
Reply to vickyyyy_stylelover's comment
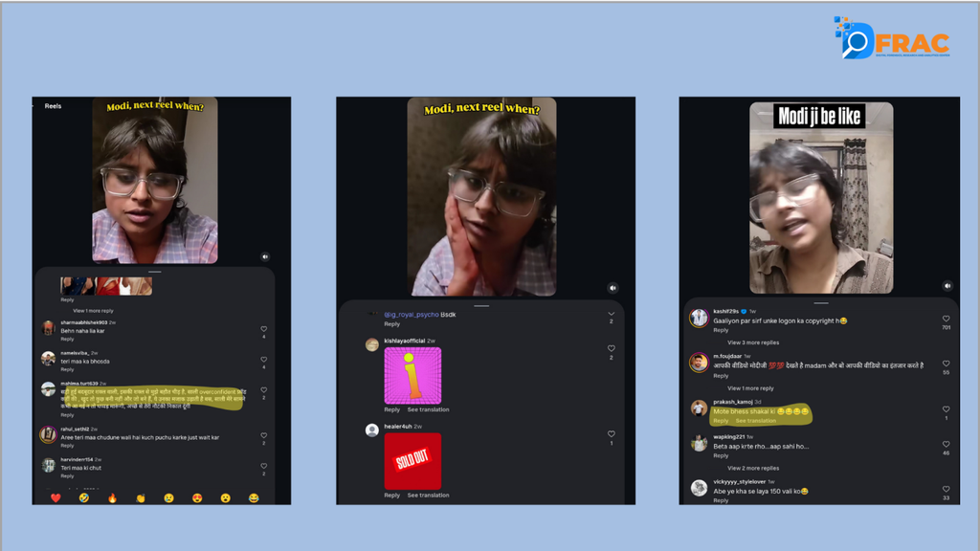pyautogui.click(x=721, y=500)
